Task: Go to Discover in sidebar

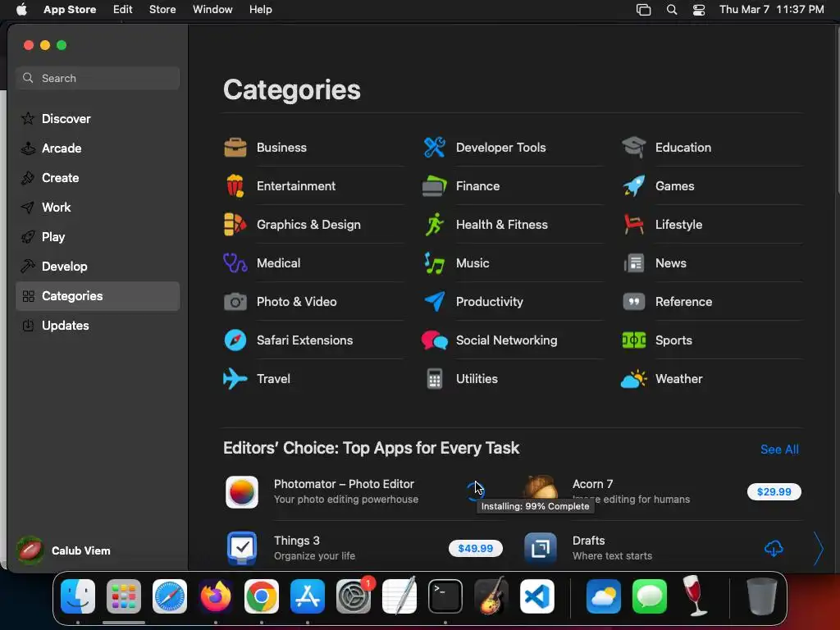Action: point(98,119)
